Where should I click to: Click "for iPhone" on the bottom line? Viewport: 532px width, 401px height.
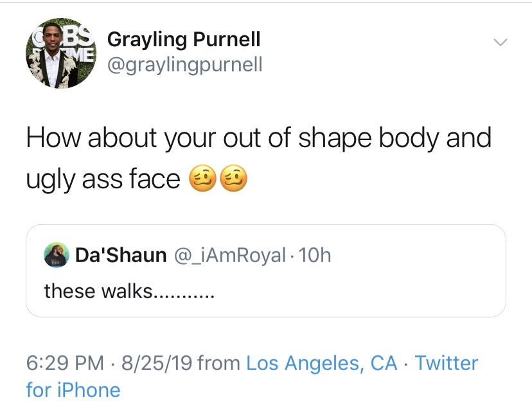tap(73, 389)
